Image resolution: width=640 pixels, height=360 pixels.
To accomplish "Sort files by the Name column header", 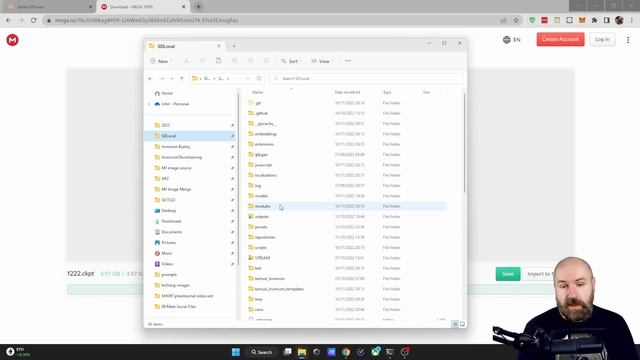I will point(258,93).
